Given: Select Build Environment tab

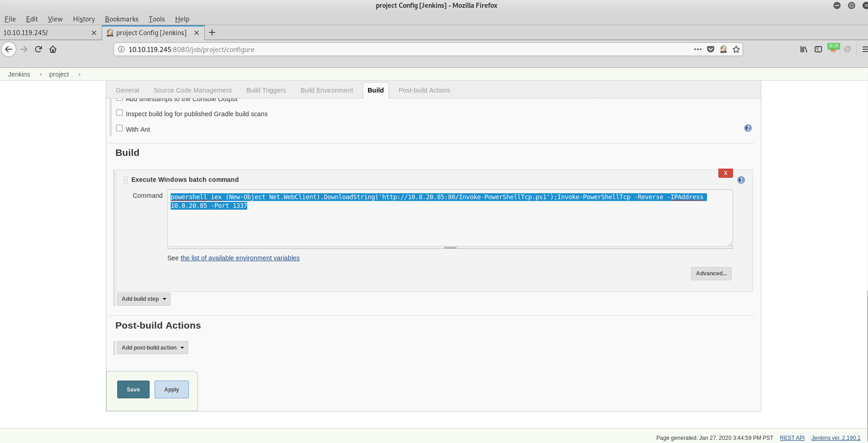Looking at the screenshot, I should point(327,90).
